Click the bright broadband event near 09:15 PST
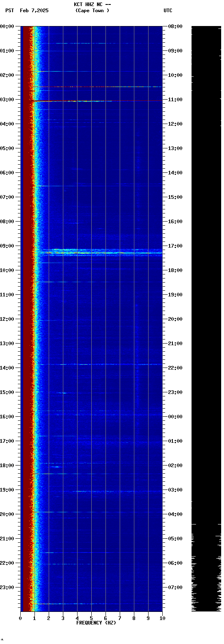The height and width of the screenshot is (644, 224). pyautogui.click(x=99, y=252)
